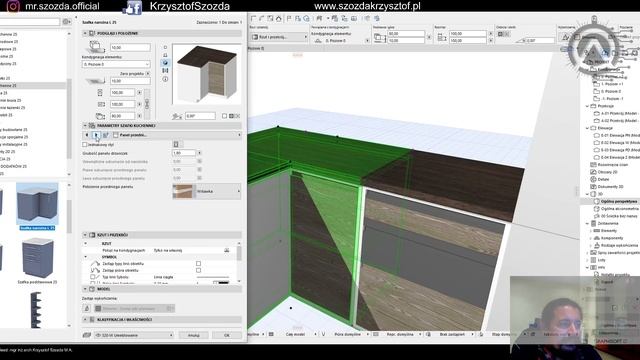This screenshot has height=360, width=640.
Task: Open the object info icon beside preview
Action: click(165, 79)
